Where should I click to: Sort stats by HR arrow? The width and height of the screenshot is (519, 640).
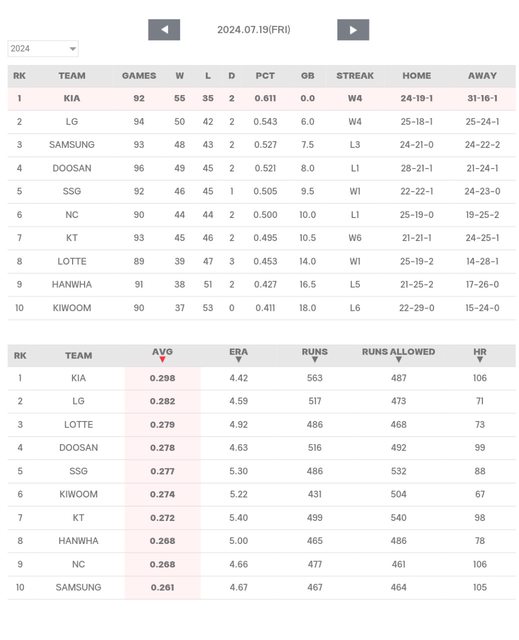pos(480,360)
